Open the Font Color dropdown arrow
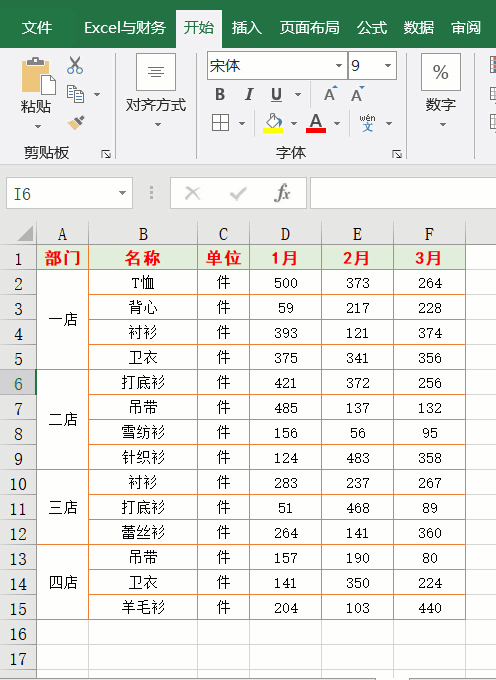Viewport: 496px width, 680px height. coord(337,124)
